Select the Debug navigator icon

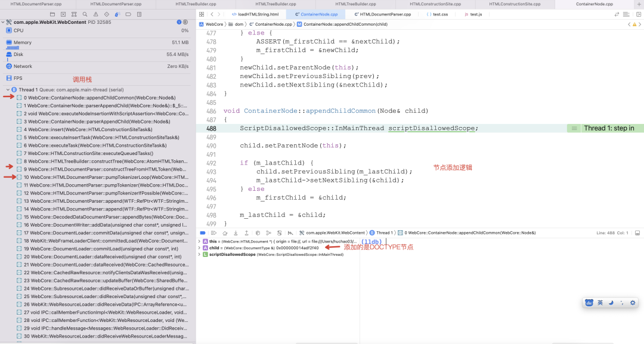pyautogui.click(x=117, y=14)
